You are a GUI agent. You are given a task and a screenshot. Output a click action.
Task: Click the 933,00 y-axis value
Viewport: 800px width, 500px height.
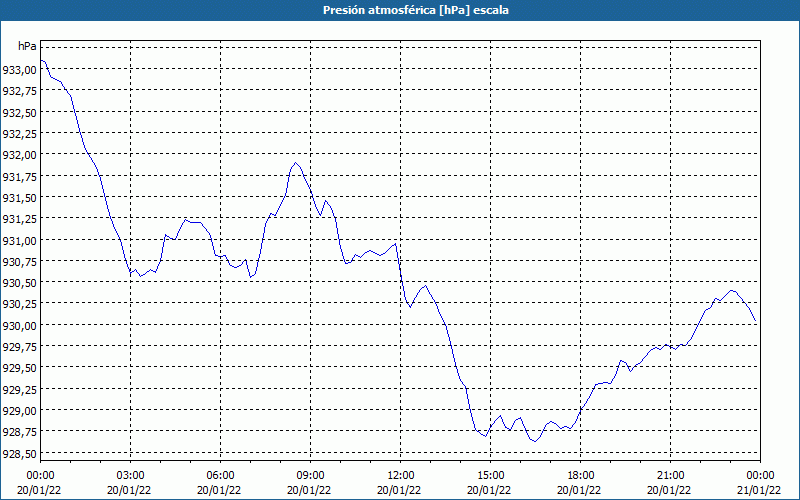(19, 69)
